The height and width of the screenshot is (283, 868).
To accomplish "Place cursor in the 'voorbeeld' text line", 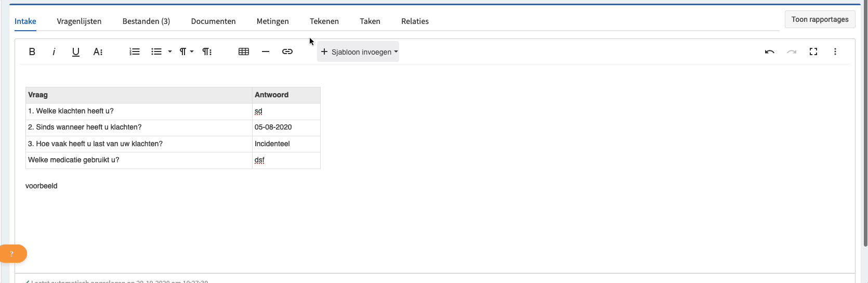I will click(42, 186).
